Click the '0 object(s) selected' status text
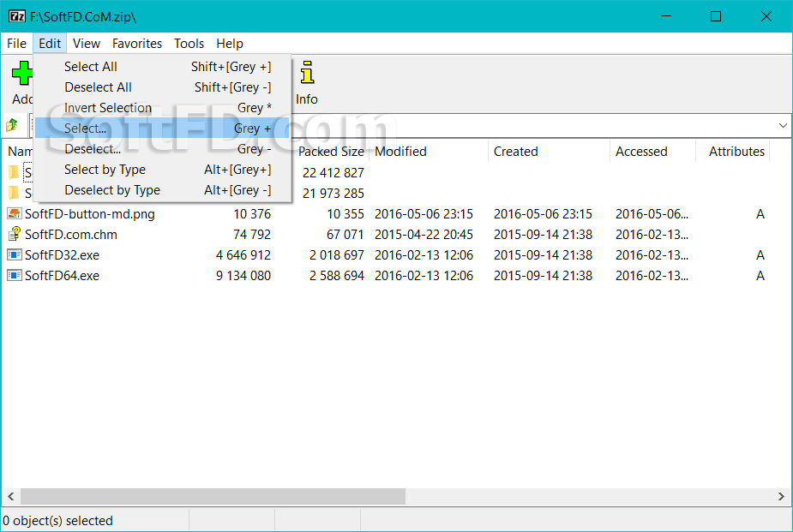 click(57, 521)
